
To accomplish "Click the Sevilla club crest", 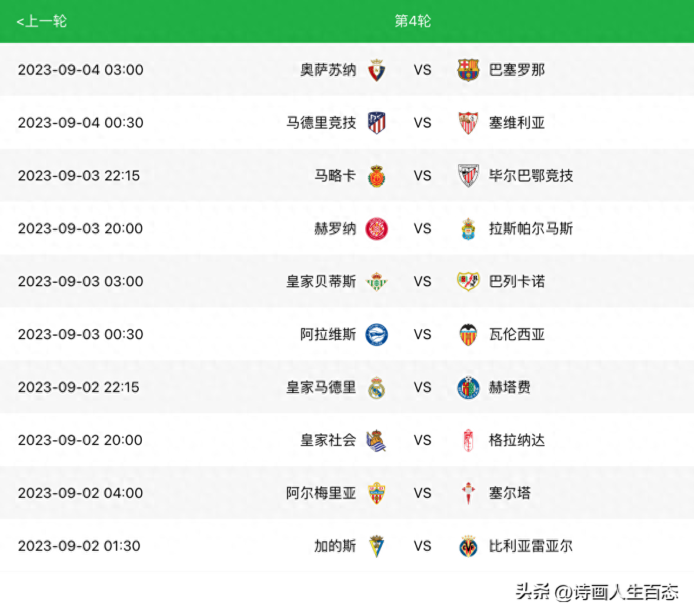I will (x=468, y=122).
